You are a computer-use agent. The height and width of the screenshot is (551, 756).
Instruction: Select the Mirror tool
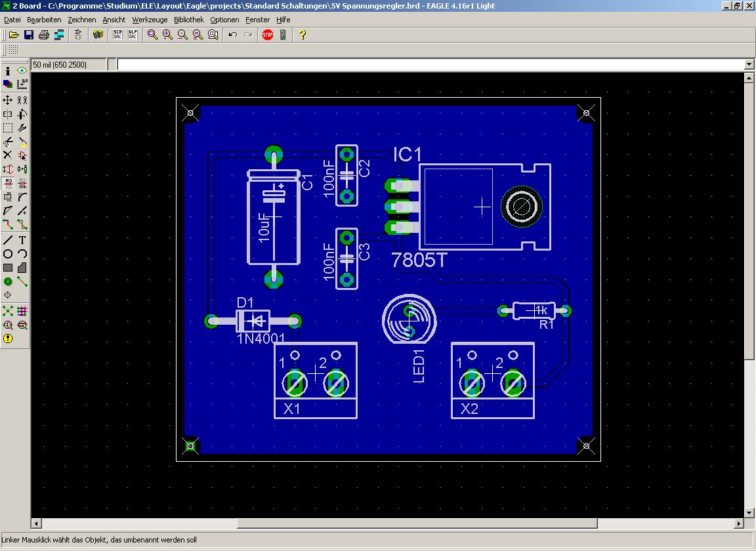[x=8, y=114]
